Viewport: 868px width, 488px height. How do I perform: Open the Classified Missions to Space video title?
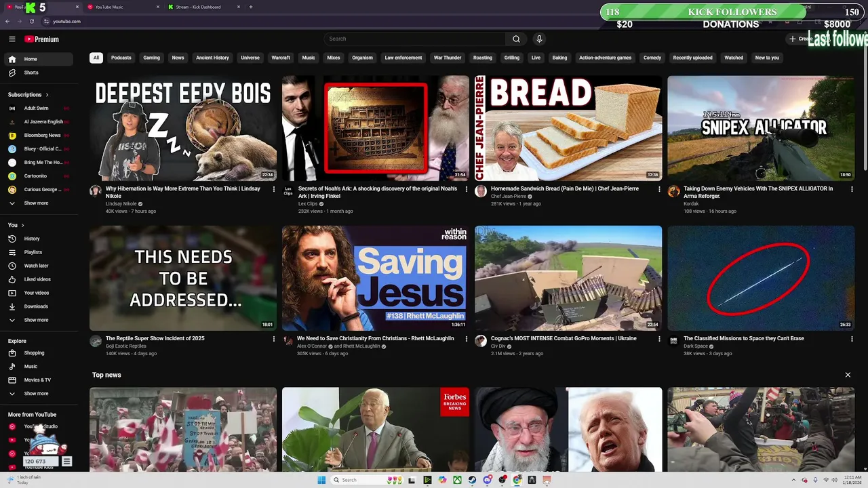pos(744,338)
